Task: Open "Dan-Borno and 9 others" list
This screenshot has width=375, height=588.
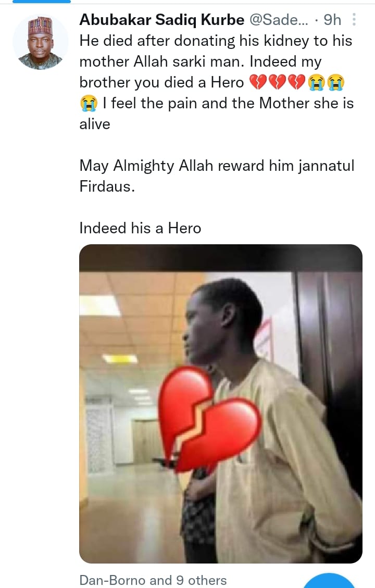Action: [153, 580]
